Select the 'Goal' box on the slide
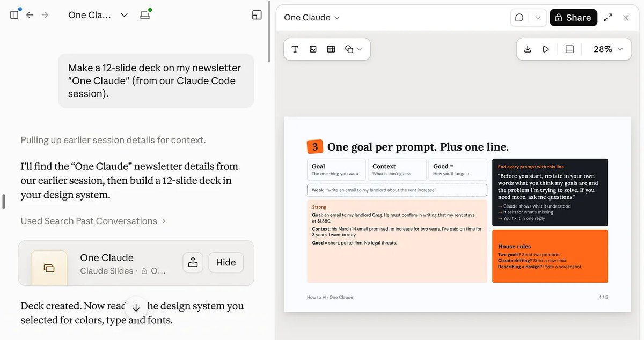This screenshot has width=644, height=340. tap(336, 169)
